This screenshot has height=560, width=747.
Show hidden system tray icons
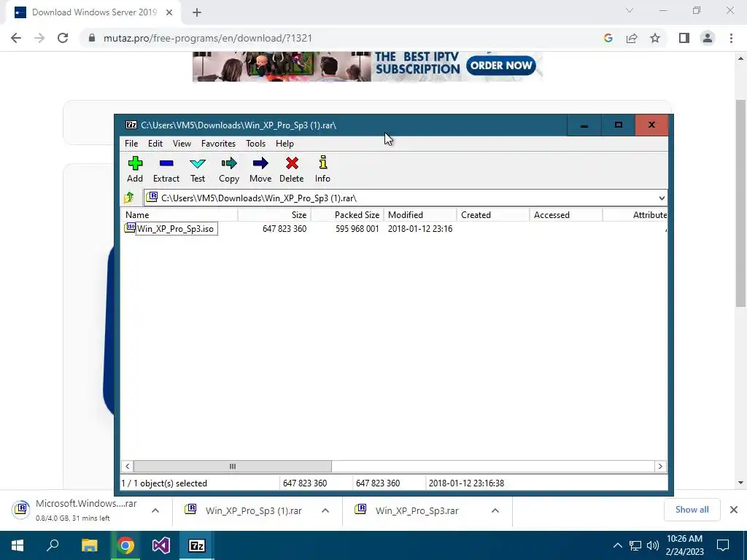pyautogui.click(x=617, y=545)
